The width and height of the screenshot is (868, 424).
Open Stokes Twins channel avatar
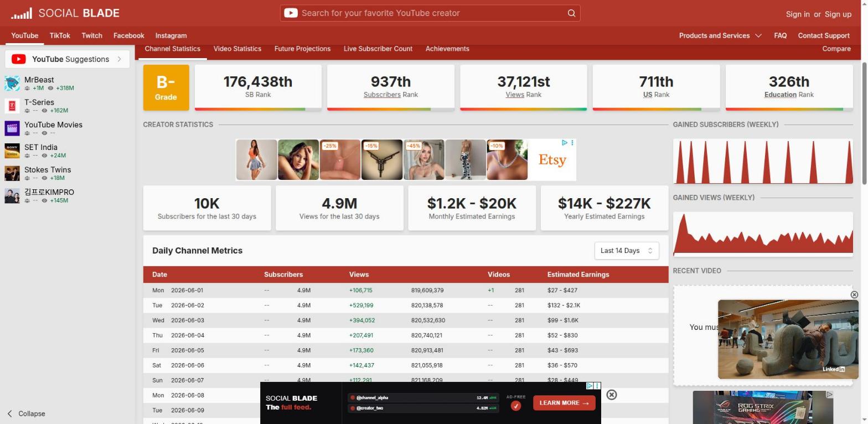tap(12, 173)
